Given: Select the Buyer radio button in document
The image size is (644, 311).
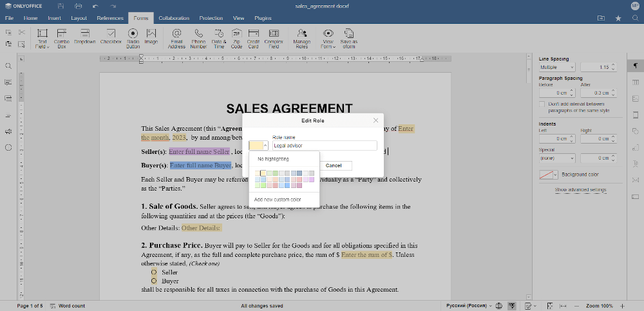Looking at the screenshot, I should coord(154,281).
